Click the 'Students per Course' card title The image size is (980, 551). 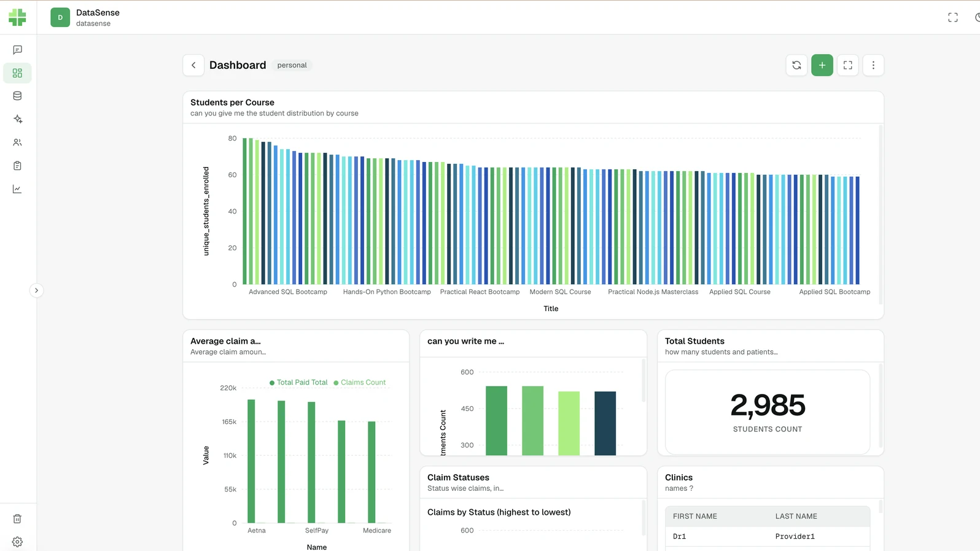tap(232, 102)
